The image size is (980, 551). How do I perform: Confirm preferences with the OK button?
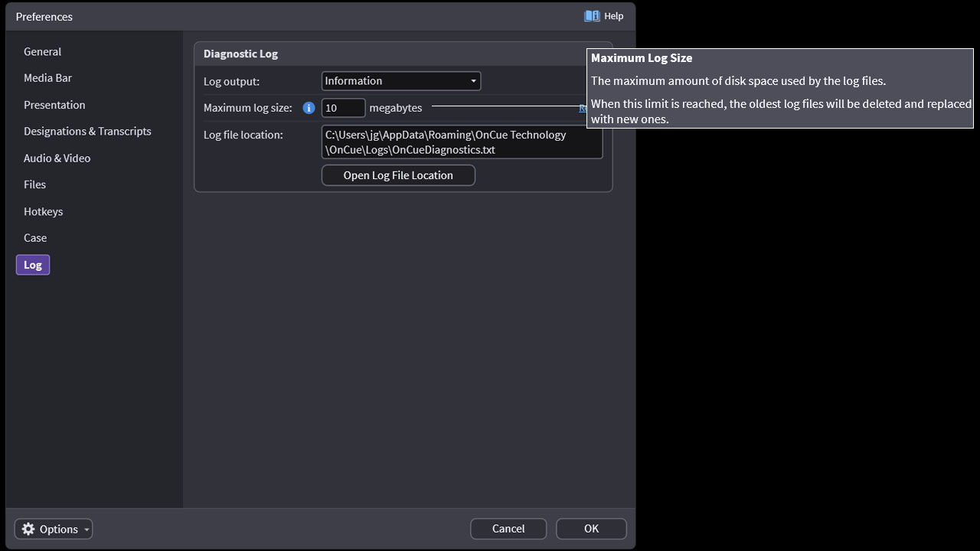click(x=591, y=529)
